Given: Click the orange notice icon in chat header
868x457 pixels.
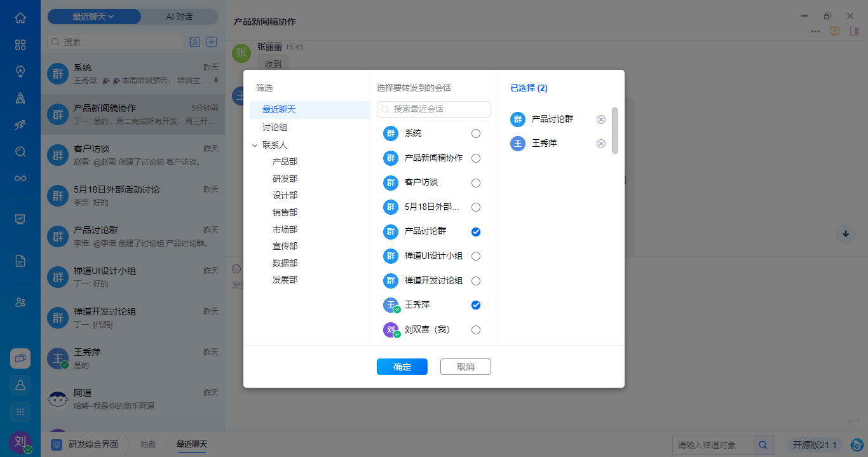Looking at the screenshot, I should click(x=836, y=31).
